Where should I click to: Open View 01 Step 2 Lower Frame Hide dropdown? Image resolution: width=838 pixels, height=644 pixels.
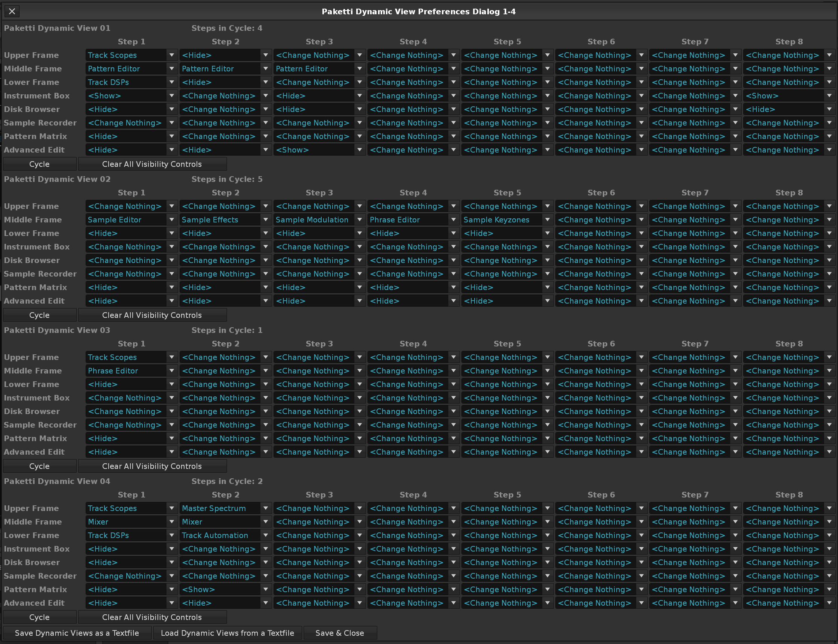(225, 82)
